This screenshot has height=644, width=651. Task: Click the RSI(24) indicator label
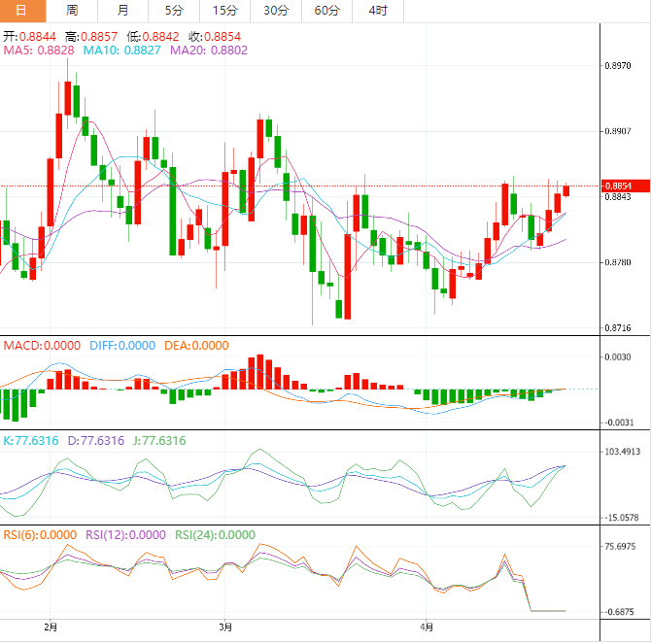[x=214, y=534]
